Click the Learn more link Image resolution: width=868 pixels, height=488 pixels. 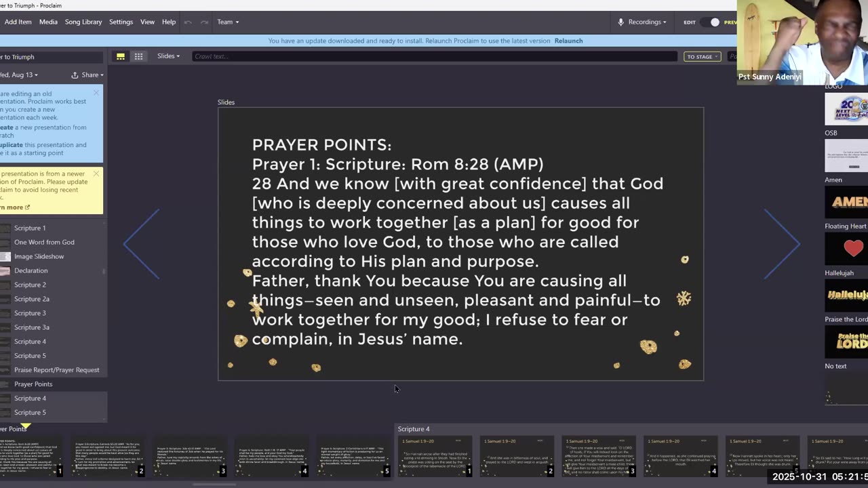pyautogui.click(x=15, y=207)
